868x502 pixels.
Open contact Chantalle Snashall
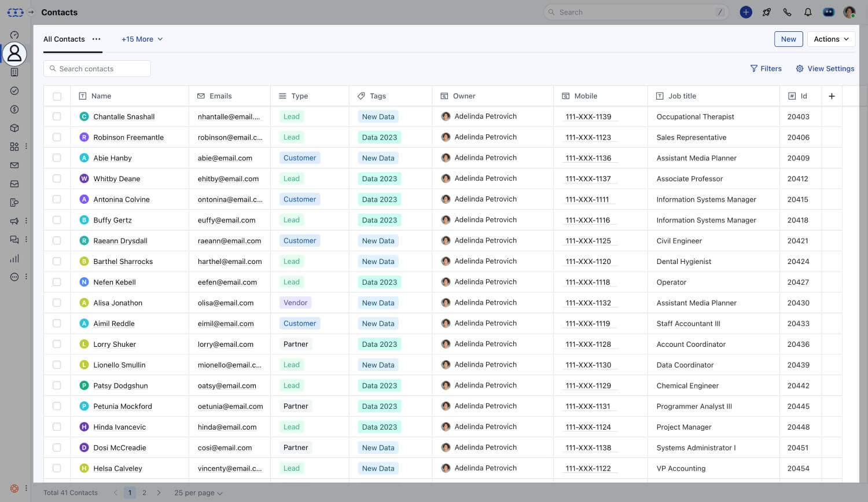click(124, 116)
